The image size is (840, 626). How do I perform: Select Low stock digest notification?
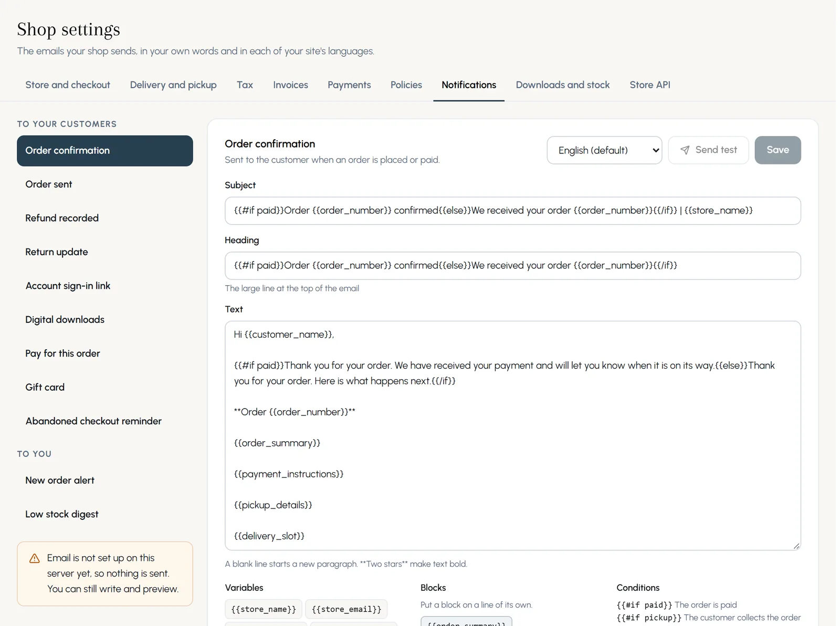[105, 514]
